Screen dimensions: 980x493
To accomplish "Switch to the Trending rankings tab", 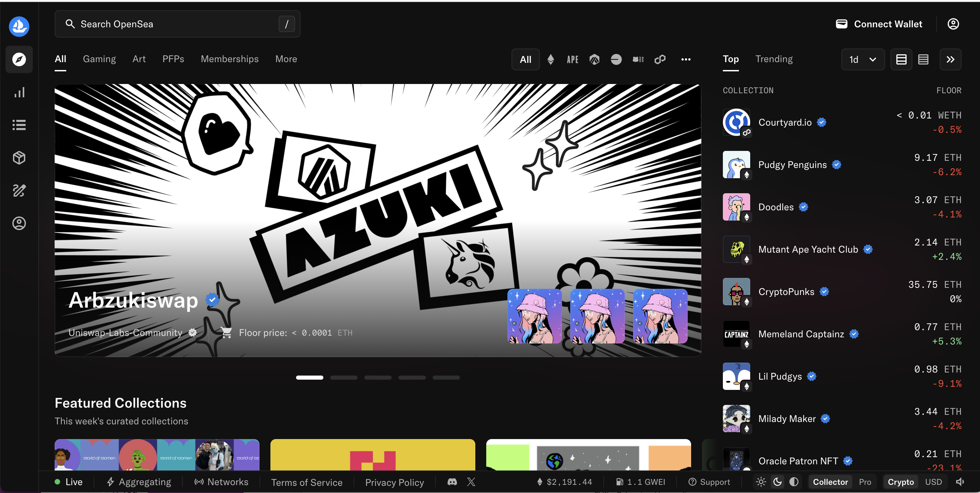I will (x=774, y=59).
